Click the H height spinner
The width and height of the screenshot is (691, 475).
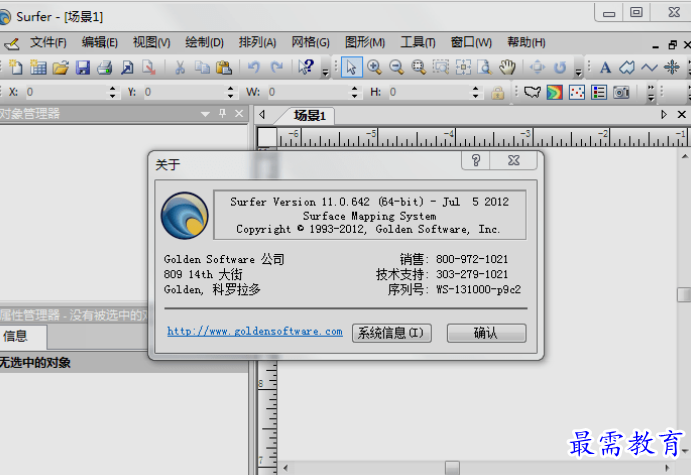coord(475,93)
